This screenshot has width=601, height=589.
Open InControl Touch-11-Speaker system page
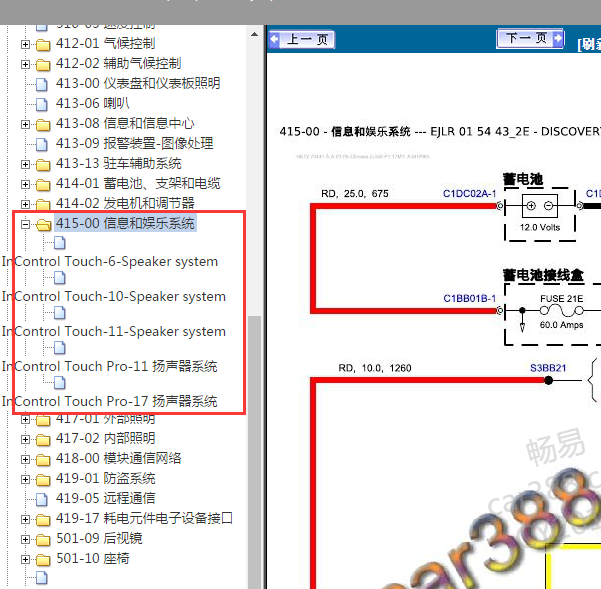(114, 331)
